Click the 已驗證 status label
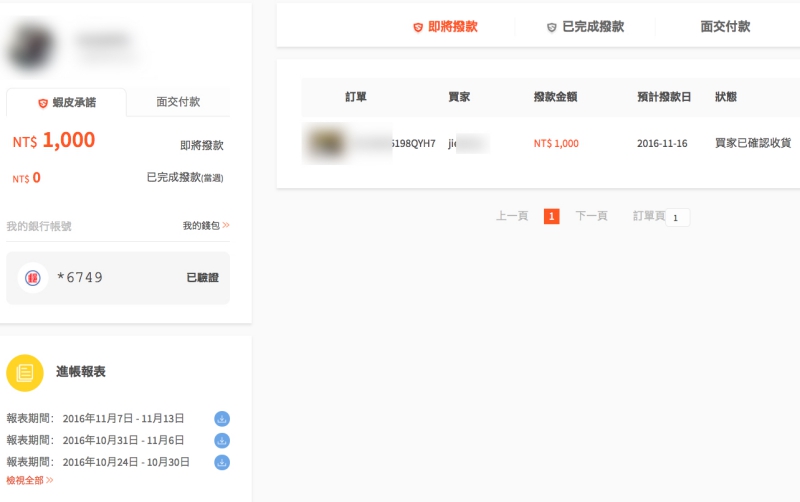 (x=203, y=278)
